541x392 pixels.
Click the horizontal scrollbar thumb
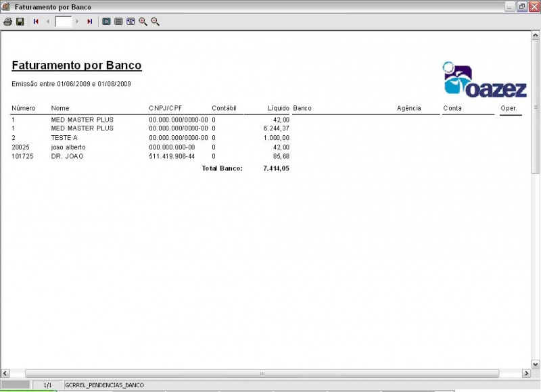pyautogui.click(x=262, y=373)
